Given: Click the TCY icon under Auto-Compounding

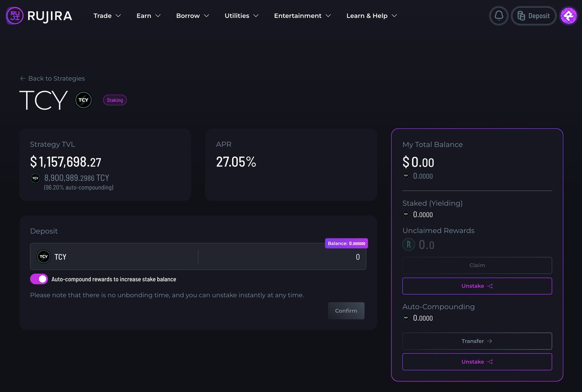Looking at the screenshot, I should 406,318.
